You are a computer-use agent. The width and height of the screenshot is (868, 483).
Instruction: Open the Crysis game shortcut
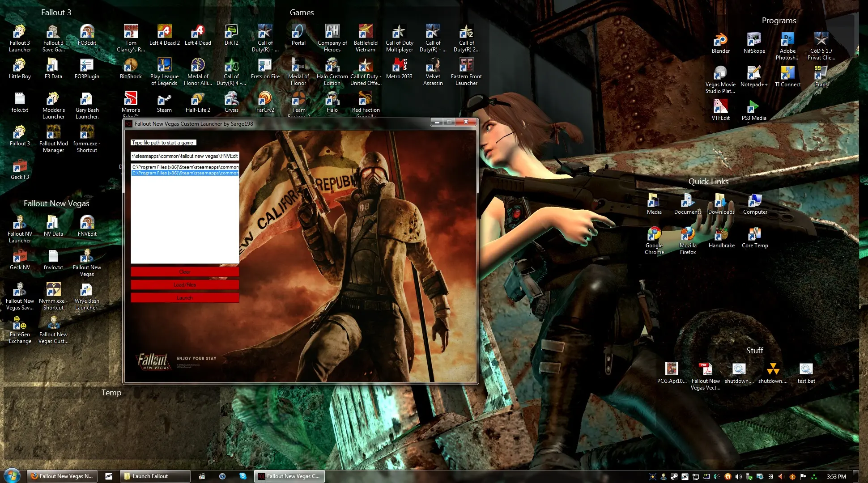[231, 102]
